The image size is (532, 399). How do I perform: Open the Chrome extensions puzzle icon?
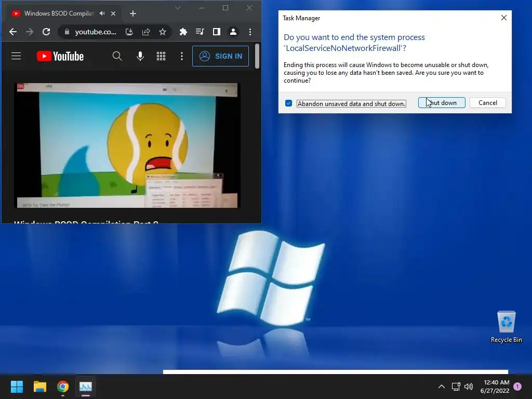183,32
